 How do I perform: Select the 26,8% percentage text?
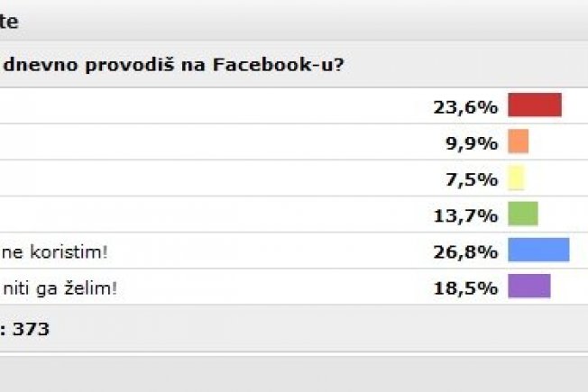click(x=465, y=251)
